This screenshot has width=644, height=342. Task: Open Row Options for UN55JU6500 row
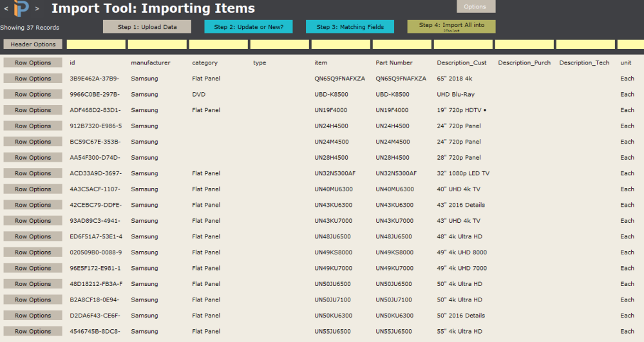pyautogui.click(x=33, y=331)
